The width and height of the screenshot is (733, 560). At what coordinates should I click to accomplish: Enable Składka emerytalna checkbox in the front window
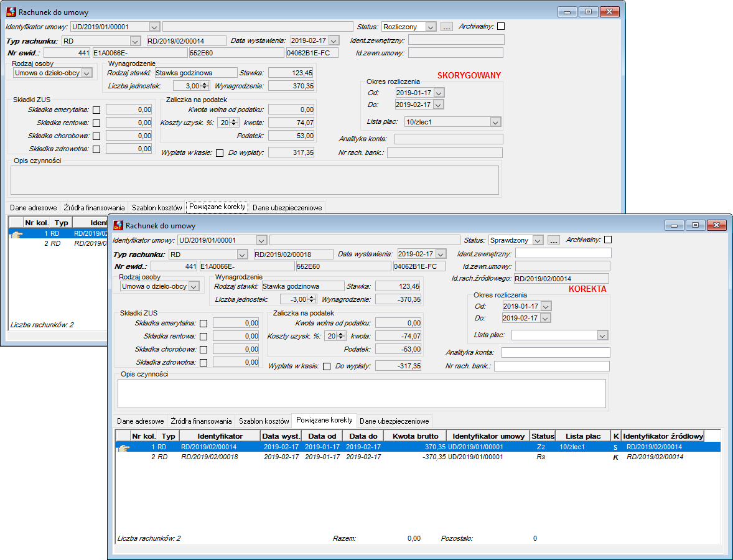tap(203, 324)
